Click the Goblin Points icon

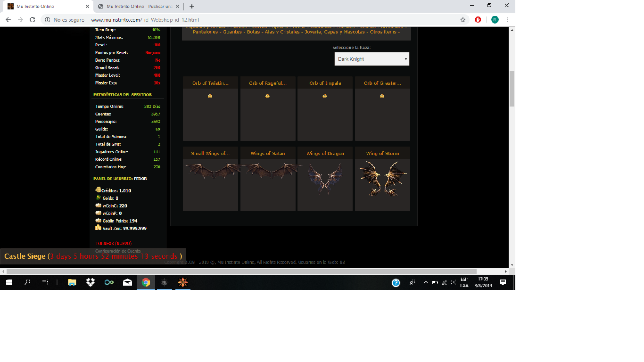[98, 221]
